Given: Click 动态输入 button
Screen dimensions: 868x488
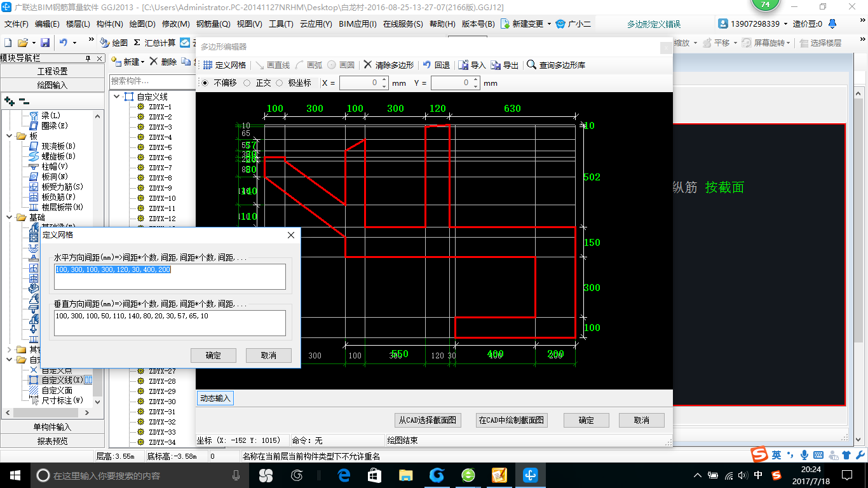Looking at the screenshot, I should [215, 398].
